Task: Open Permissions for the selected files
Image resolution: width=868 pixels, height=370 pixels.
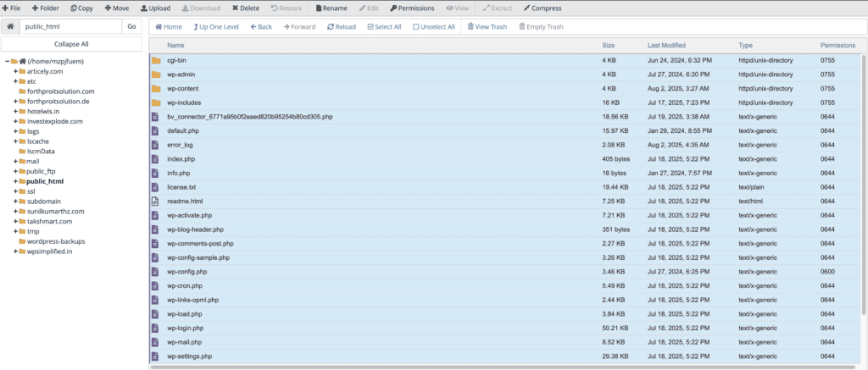Action: click(x=412, y=8)
